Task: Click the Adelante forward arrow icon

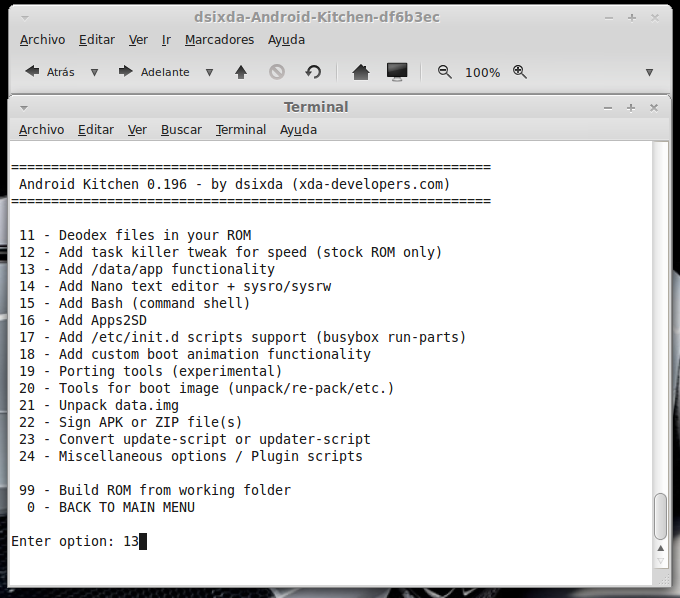Action: pos(126,72)
